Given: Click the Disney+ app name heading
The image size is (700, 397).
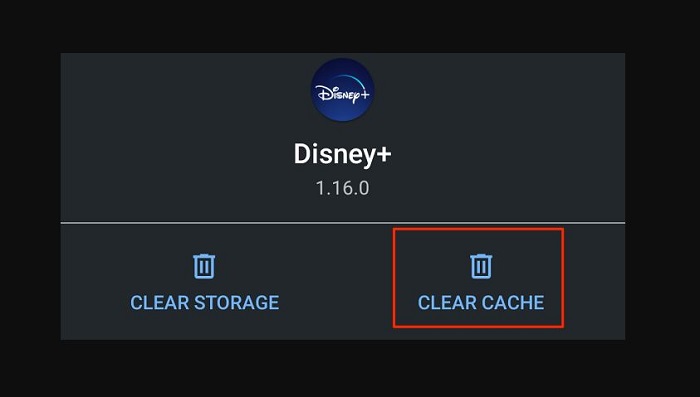Looking at the screenshot, I should click(x=342, y=154).
